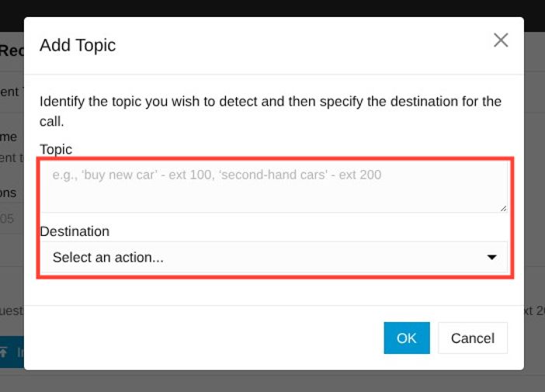The image size is (545, 392).
Task: Click the 'Identify the topic you wish' instructions
Action: [x=270, y=111]
